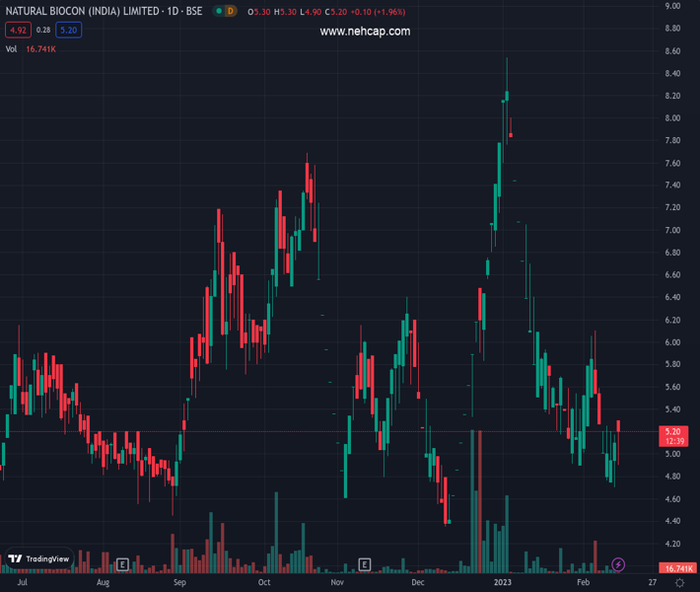Open chart settings gear icon
Viewport: 700px width, 592px height.
tap(675, 583)
